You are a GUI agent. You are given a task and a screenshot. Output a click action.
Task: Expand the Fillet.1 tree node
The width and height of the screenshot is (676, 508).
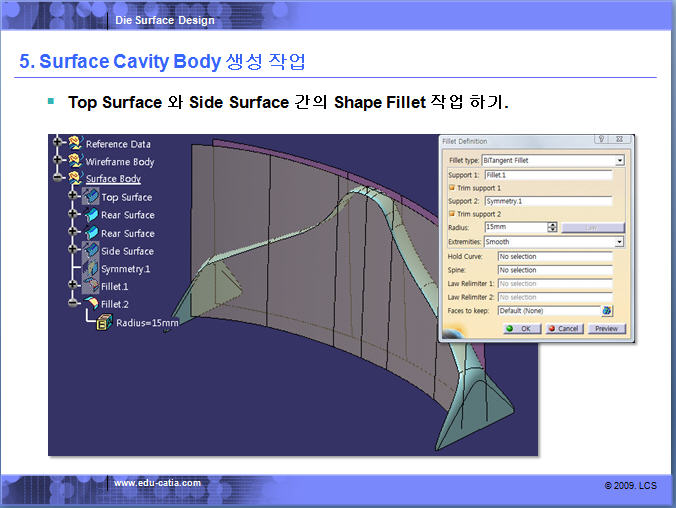coord(74,286)
